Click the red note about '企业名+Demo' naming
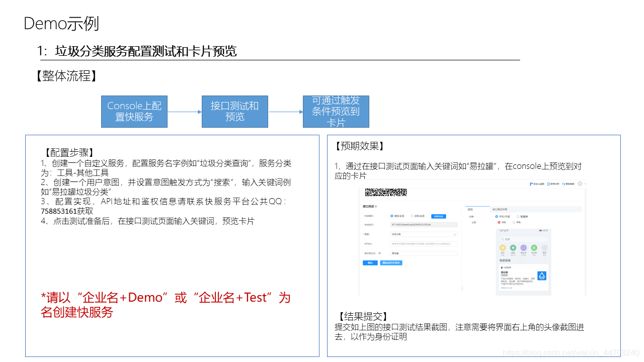The image size is (644, 362). (166, 305)
